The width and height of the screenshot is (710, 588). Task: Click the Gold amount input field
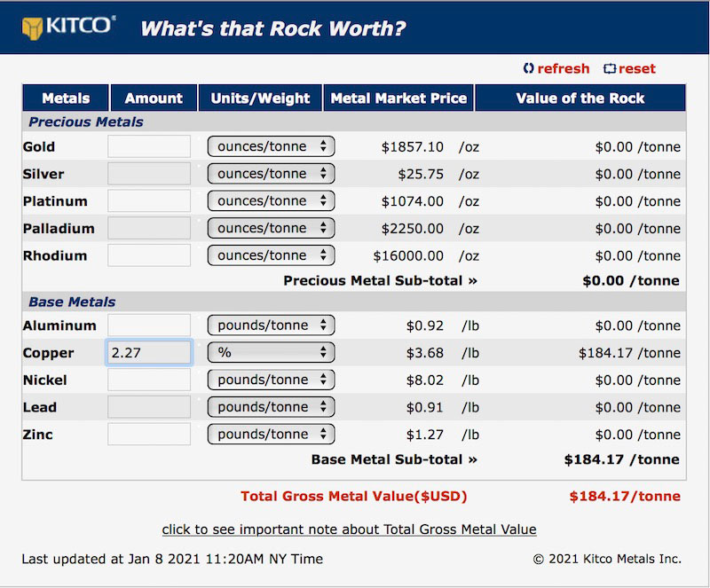[149, 146]
